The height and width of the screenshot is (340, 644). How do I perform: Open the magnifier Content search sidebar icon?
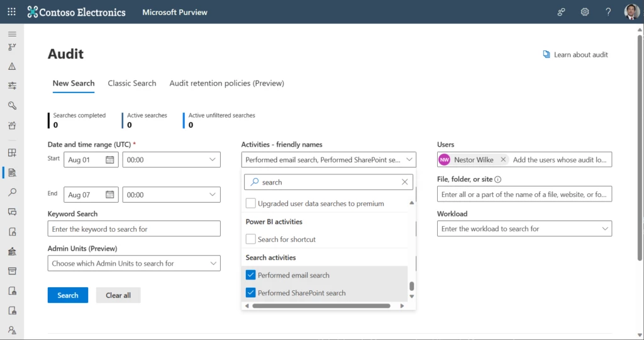(12, 192)
